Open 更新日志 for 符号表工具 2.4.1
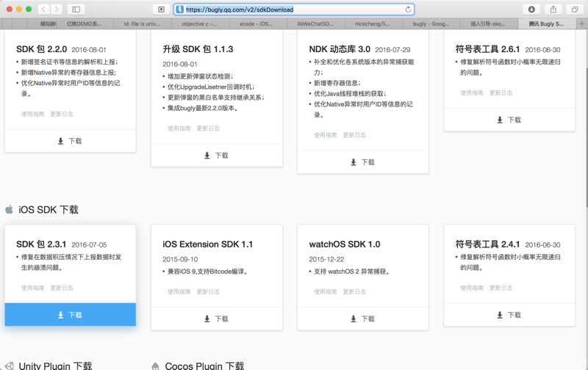The height and width of the screenshot is (370, 588). [501, 288]
